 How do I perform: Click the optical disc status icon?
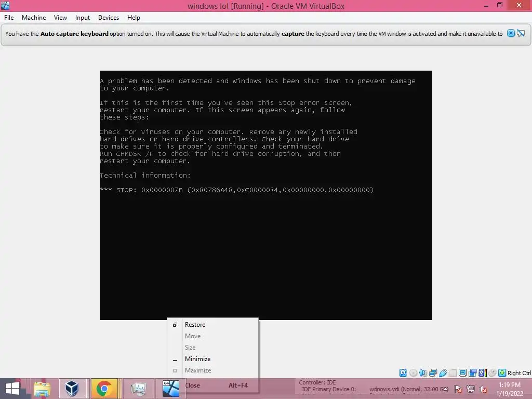pyautogui.click(x=413, y=373)
